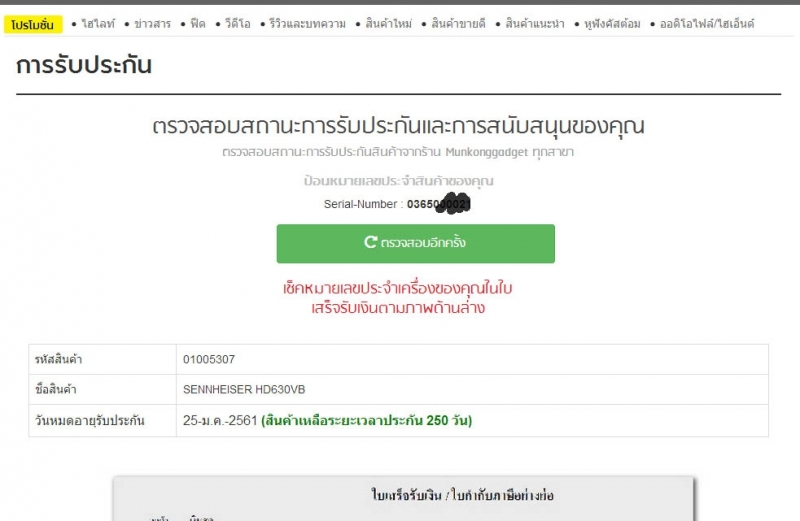800x521 pixels.
Task: Click the สินค้าใหม่ navigation link
Action: tap(387, 24)
